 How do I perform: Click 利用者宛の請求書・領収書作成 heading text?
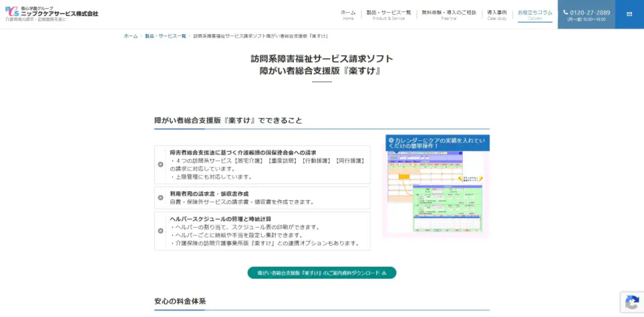pyautogui.click(x=209, y=193)
